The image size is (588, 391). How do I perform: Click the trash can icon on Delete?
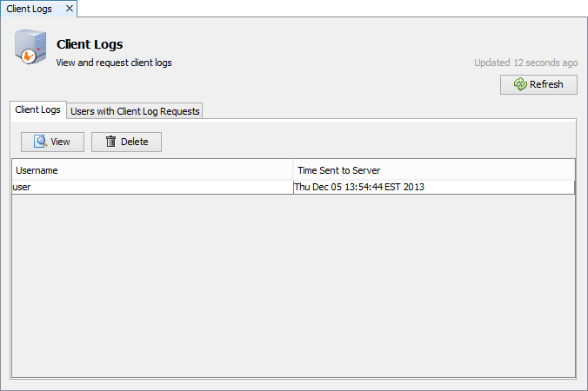point(110,142)
